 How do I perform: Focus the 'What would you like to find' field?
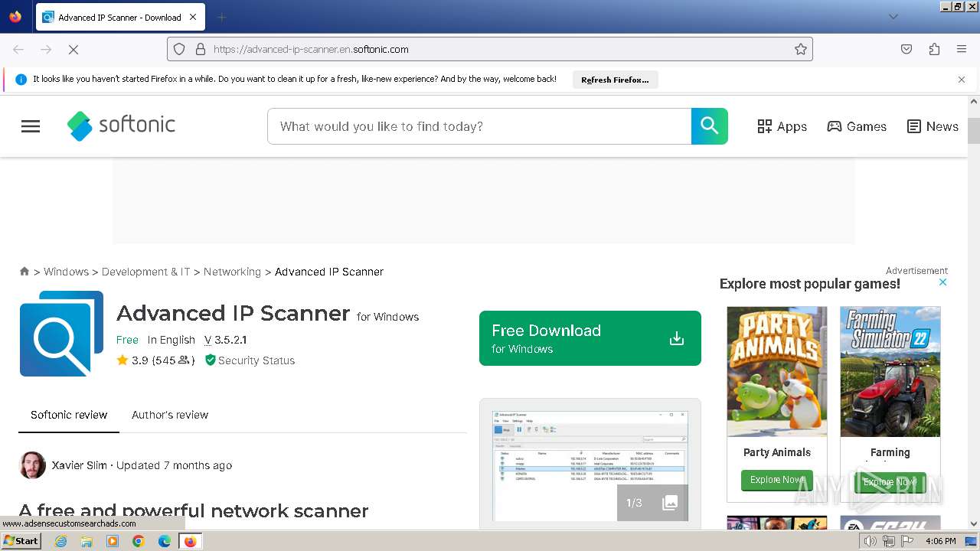tap(479, 126)
